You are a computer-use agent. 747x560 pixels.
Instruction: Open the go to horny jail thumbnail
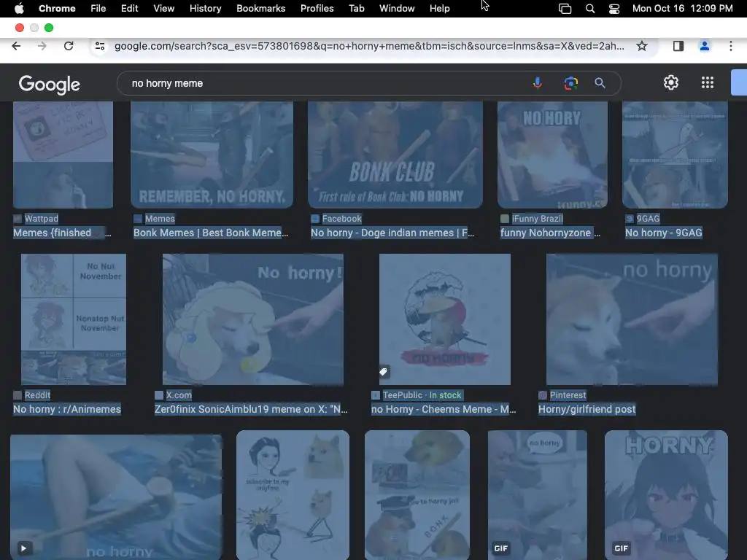417,495
